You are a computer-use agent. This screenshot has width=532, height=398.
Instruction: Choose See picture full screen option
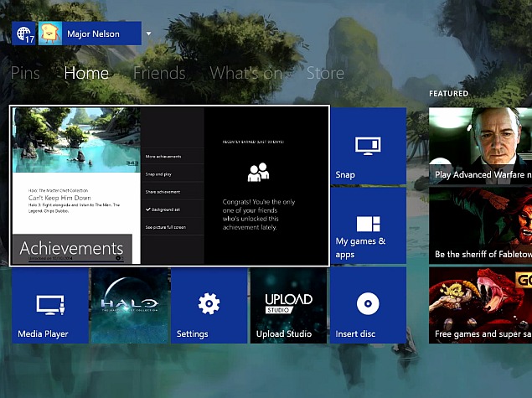click(x=173, y=227)
